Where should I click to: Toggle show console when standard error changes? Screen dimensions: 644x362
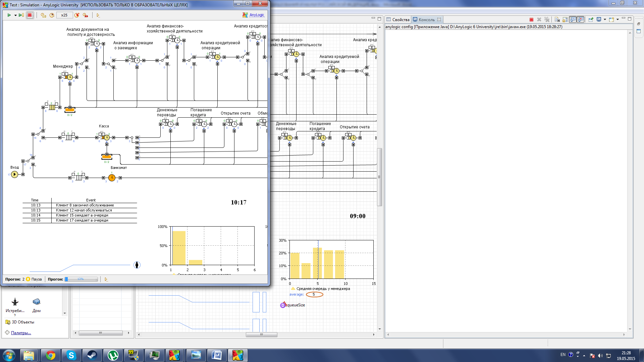581,19
